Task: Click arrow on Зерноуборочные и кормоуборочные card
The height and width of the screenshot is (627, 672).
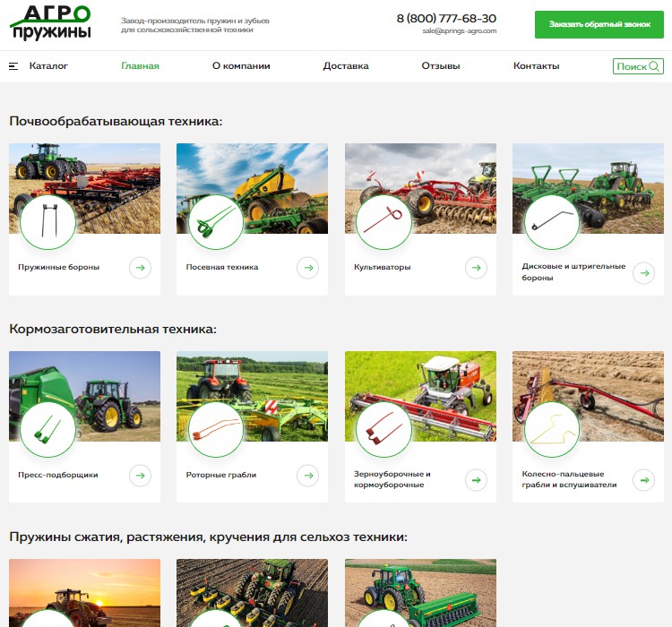Action: [476, 480]
